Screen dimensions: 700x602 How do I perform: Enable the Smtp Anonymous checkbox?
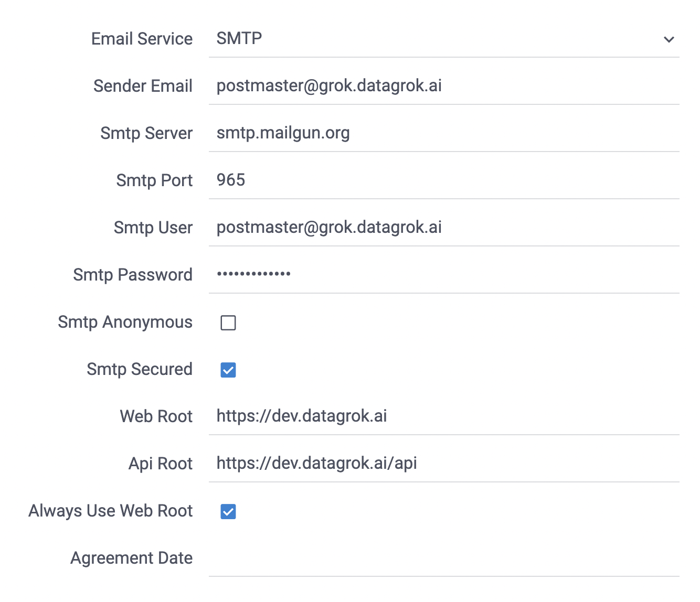pyautogui.click(x=228, y=323)
